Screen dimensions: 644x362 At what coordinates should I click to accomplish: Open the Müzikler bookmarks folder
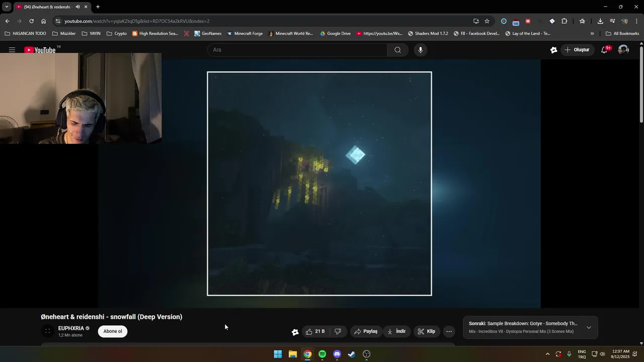click(64, 34)
